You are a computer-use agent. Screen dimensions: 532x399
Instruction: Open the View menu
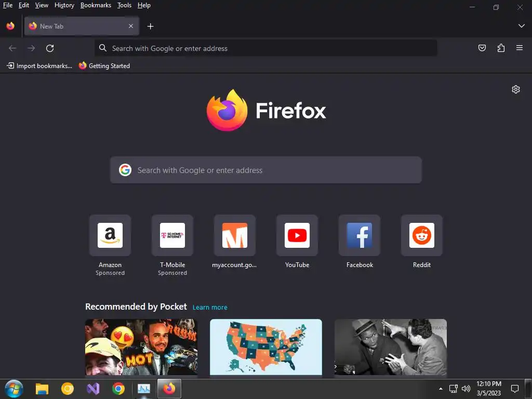point(42,5)
